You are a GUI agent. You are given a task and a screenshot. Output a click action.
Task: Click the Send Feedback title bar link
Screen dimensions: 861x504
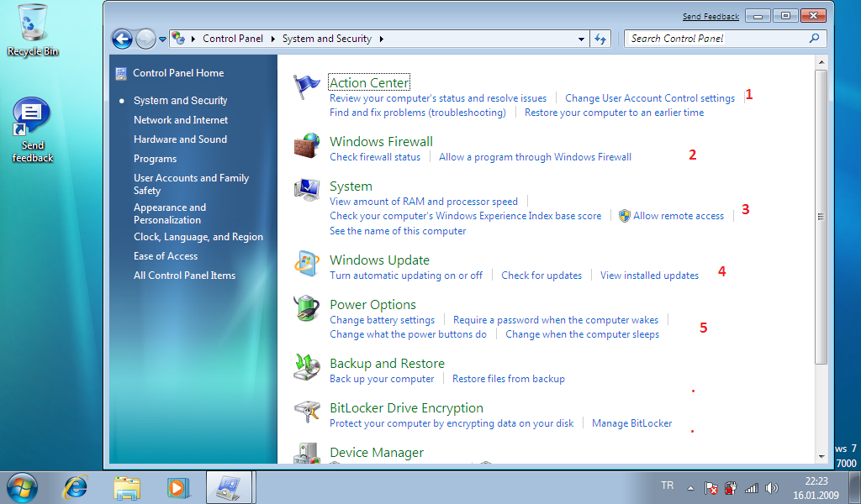point(710,17)
